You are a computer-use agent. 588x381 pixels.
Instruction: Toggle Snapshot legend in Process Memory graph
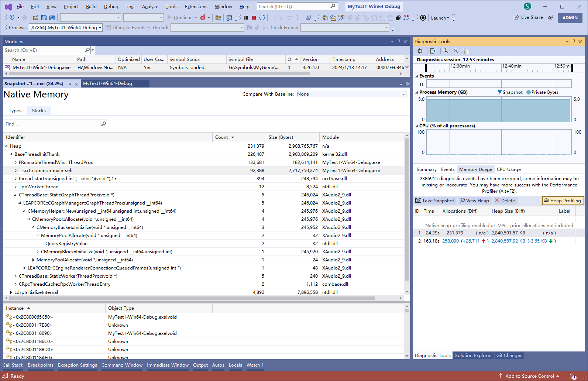[x=510, y=92]
